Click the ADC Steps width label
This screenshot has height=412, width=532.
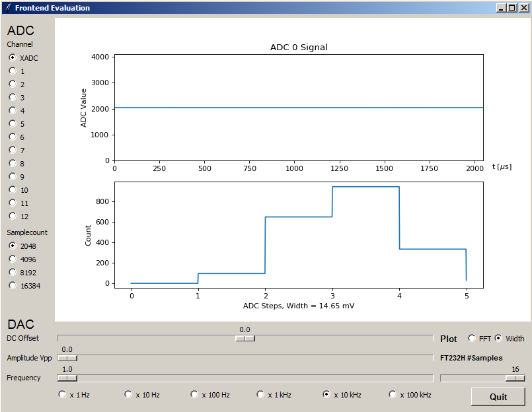(299, 306)
